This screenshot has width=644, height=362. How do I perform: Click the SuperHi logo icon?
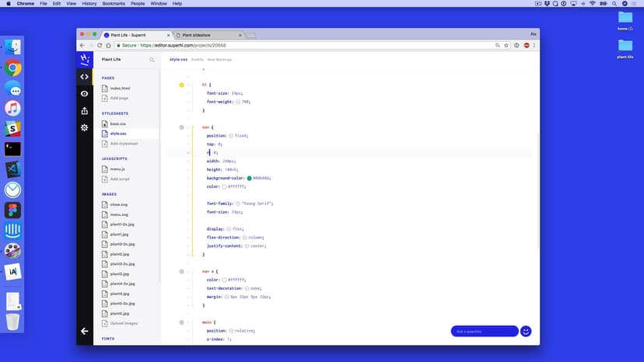click(x=85, y=59)
